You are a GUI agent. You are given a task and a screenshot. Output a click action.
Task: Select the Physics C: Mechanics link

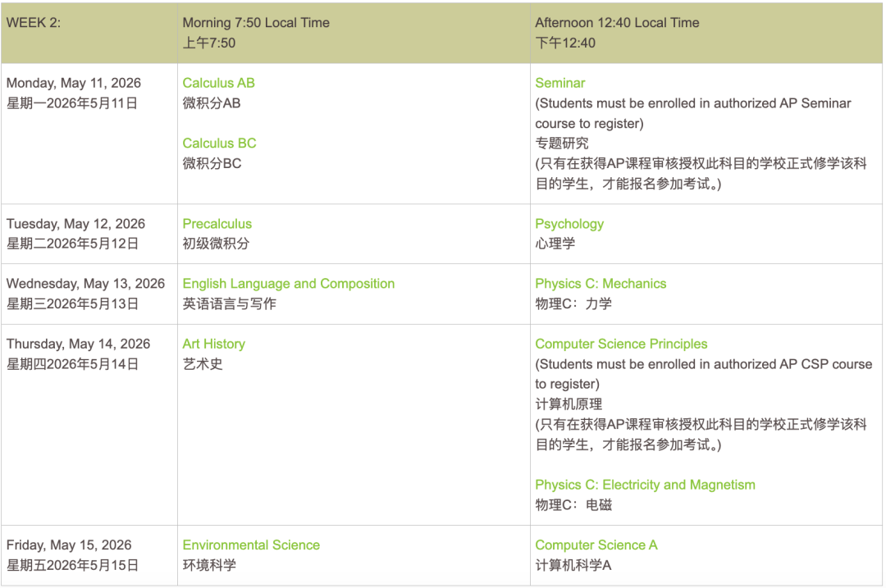tap(601, 283)
